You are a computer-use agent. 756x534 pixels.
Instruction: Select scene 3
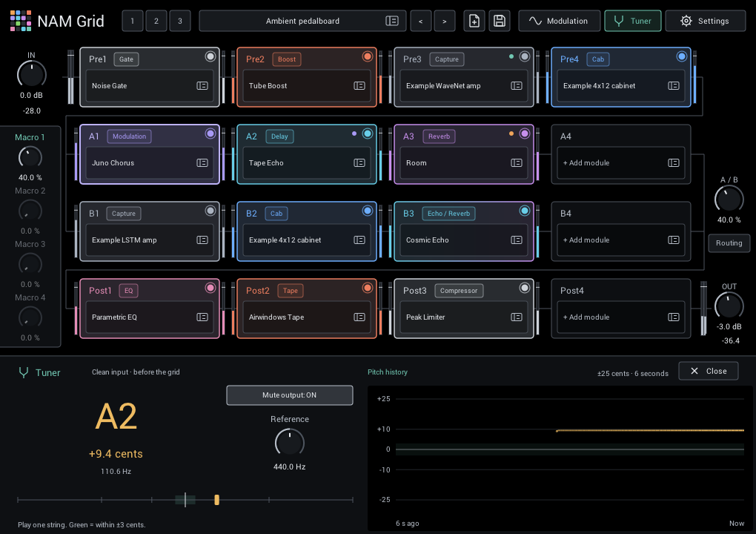coord(180,22)
